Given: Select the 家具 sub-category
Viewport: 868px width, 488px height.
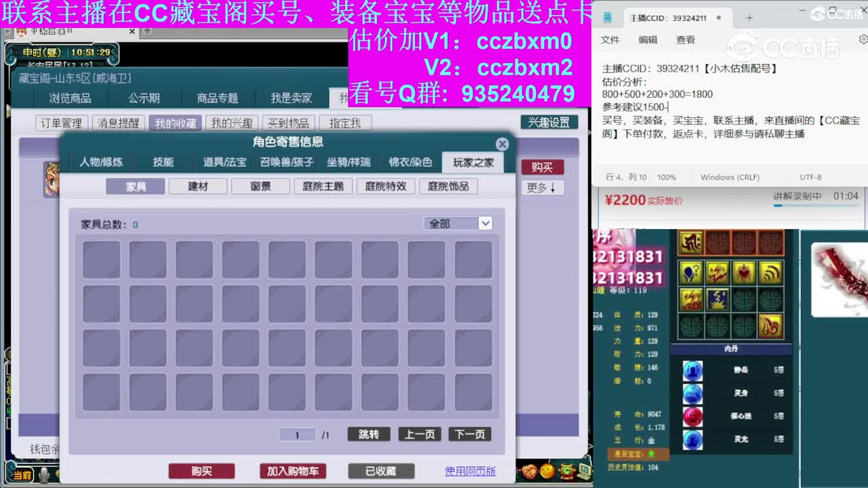Looking at the screenshot, I should click(x=136, y=186).
